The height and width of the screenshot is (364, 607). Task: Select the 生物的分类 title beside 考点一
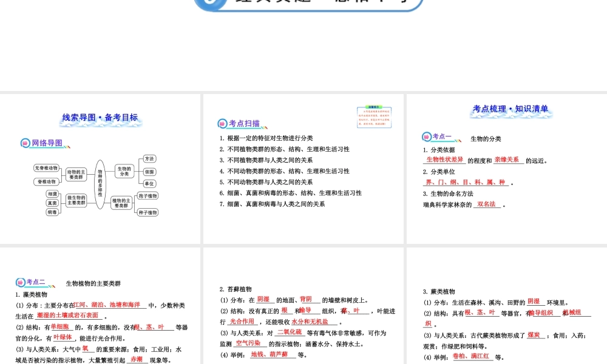pyautogui.click(x=486, y=139)
